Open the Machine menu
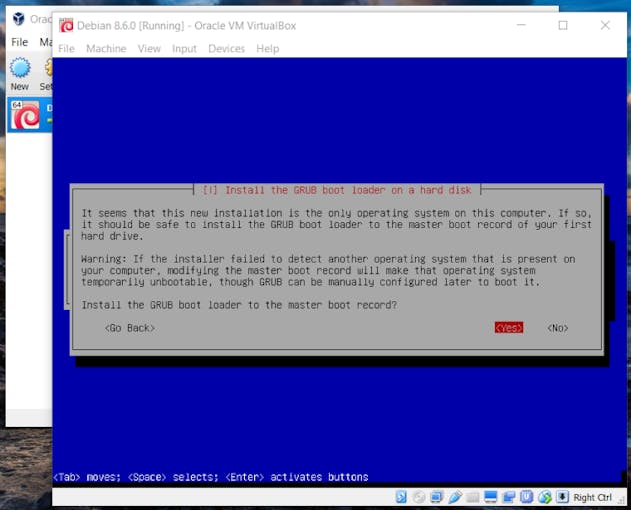The width and height of the screenshot is (631, 510). [x=106, y=49]
